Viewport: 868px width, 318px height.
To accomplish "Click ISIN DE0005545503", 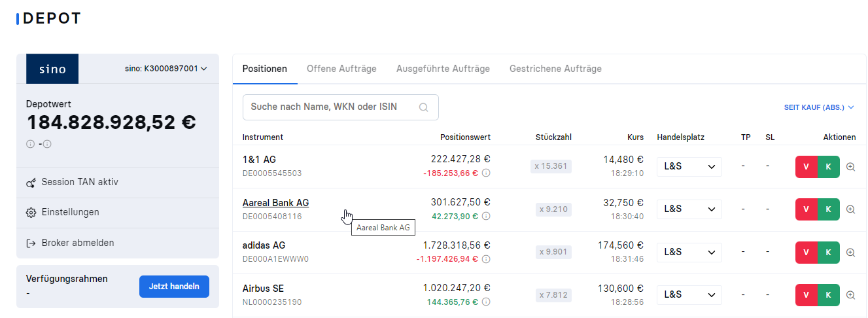I will point(272,173).
